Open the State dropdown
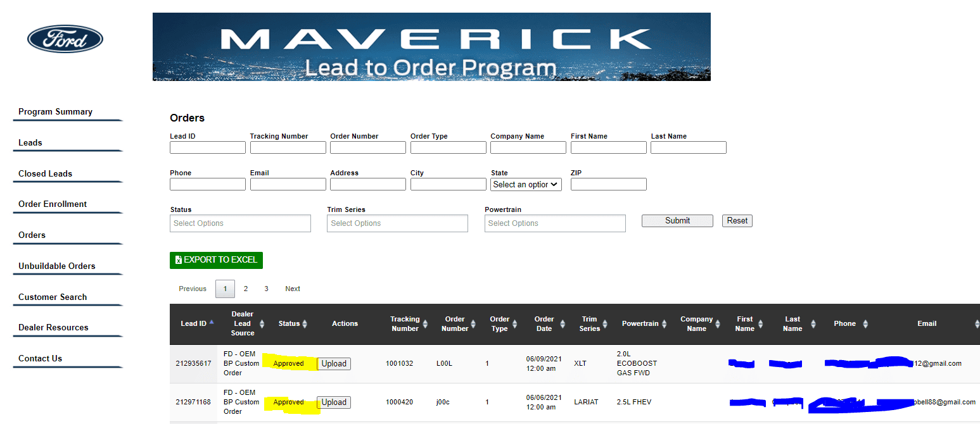Image resolution: width=980 pixels, height=424 pixels. coord(526,184)
